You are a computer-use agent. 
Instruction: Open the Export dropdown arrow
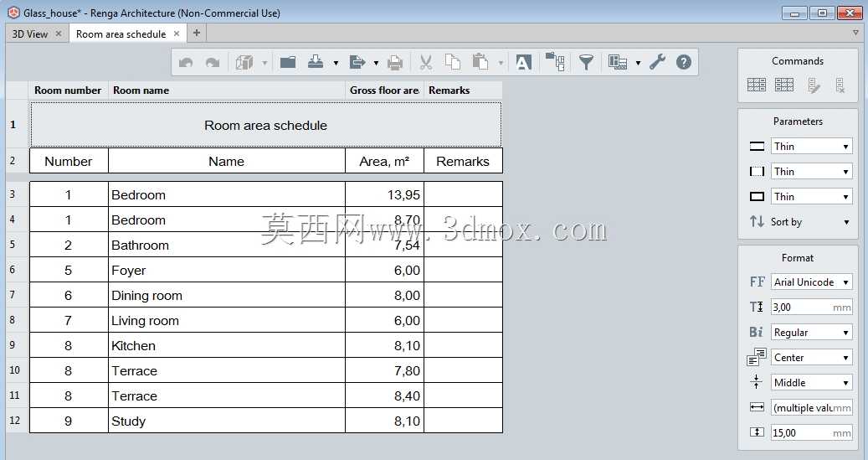376,63
